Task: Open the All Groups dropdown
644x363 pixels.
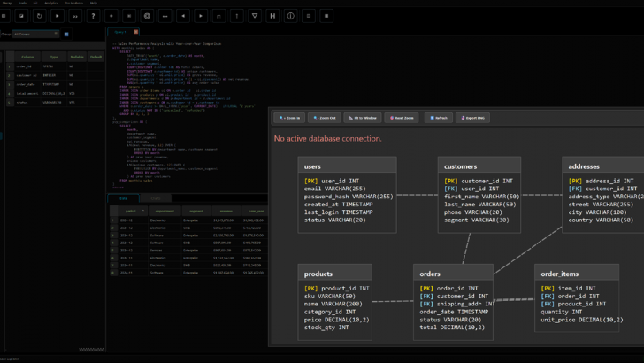Action: [x=34, y=35]
